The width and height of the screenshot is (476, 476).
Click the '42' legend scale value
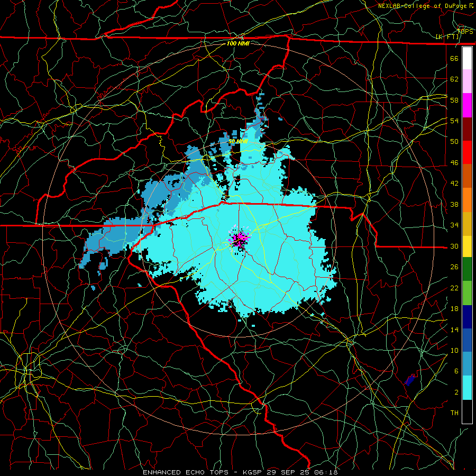[x=454, y=184]
